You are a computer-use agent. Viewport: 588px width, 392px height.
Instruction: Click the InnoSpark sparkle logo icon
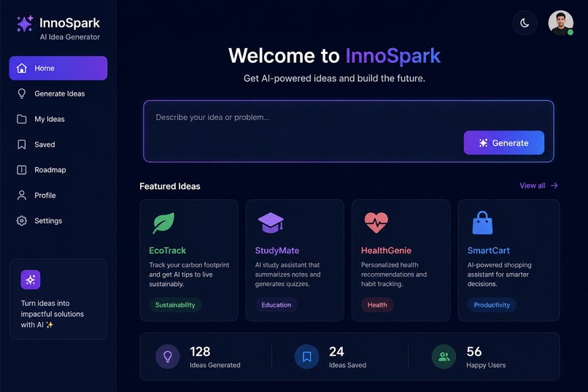(25, 24)
